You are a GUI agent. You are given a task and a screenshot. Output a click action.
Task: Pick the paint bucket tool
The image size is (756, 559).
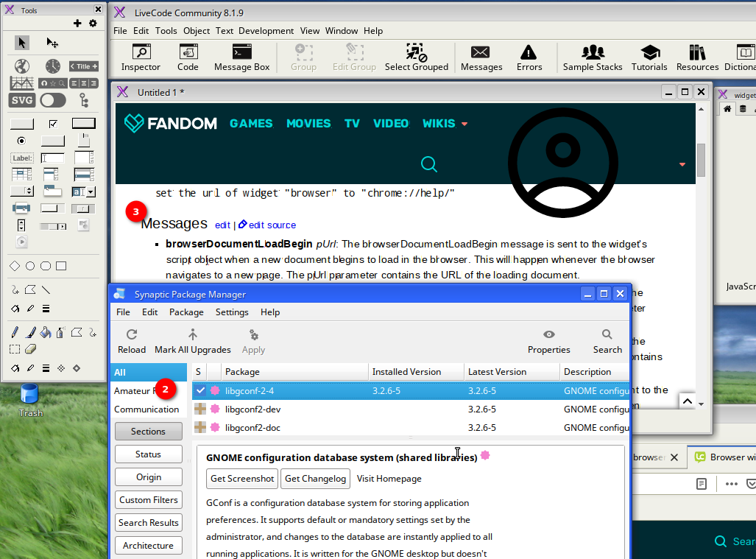coord(46,332)
